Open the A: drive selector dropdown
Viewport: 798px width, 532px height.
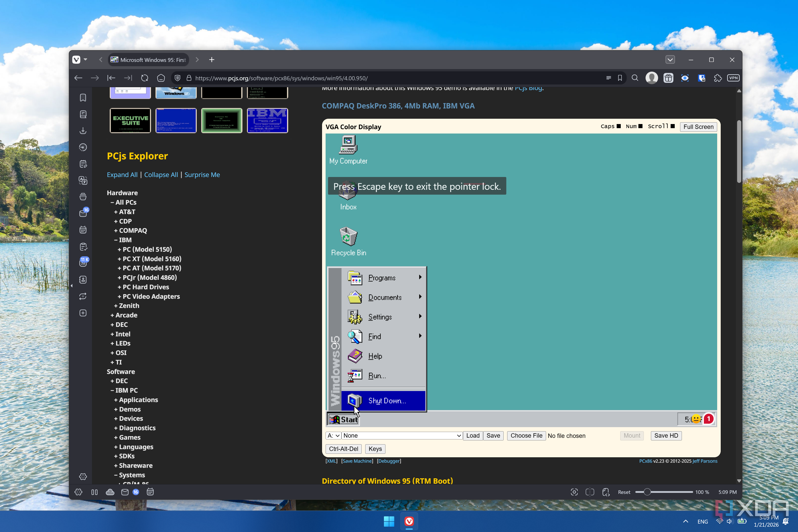tap(333, 436)
